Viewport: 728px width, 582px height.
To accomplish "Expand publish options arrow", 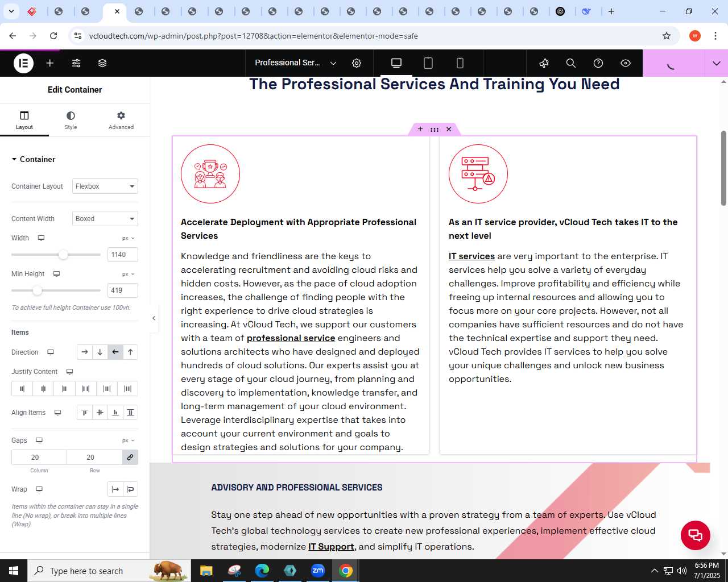I will (716, 63).
